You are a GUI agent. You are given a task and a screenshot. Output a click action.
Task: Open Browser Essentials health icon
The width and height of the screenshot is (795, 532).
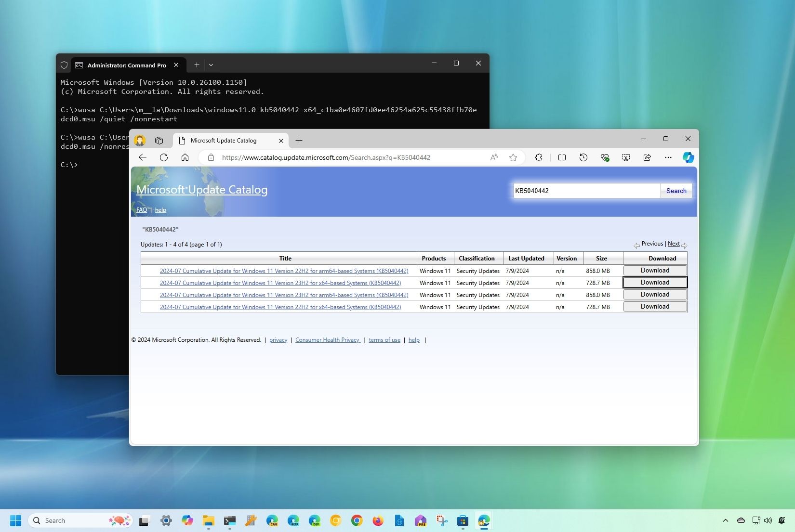pos(605,157)
